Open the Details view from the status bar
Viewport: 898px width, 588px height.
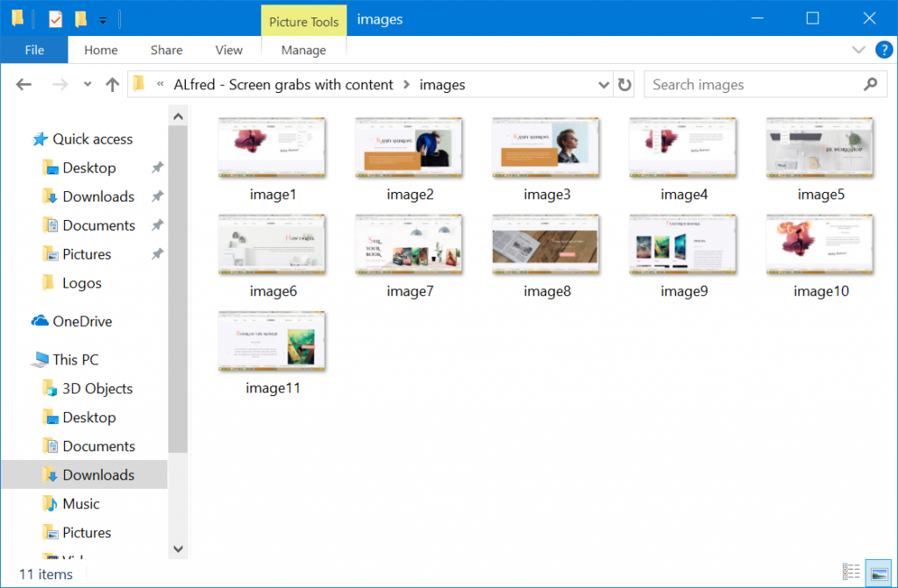click(850, 570)
